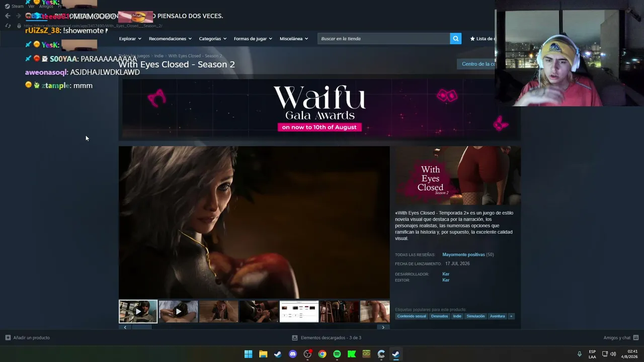644x362 pixels.
Task: Click the With Eyes Closed header capsule image
Action: (458, 175)
